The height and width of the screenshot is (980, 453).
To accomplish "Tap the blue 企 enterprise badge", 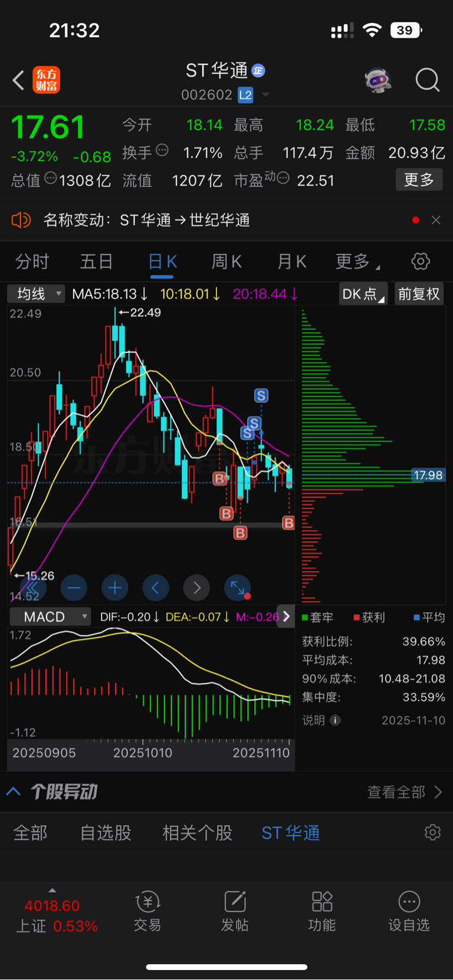I will tap(258, 71).
